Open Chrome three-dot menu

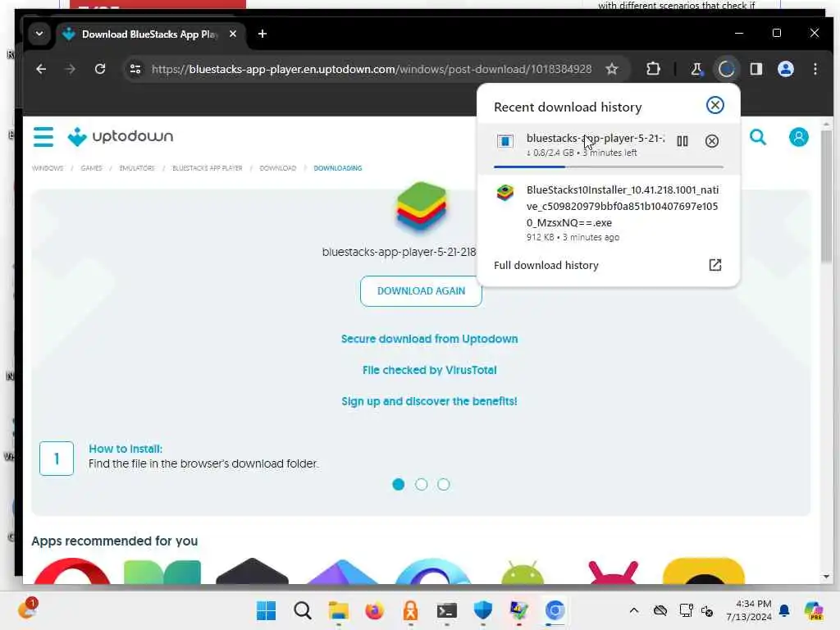tap(815, 69)
